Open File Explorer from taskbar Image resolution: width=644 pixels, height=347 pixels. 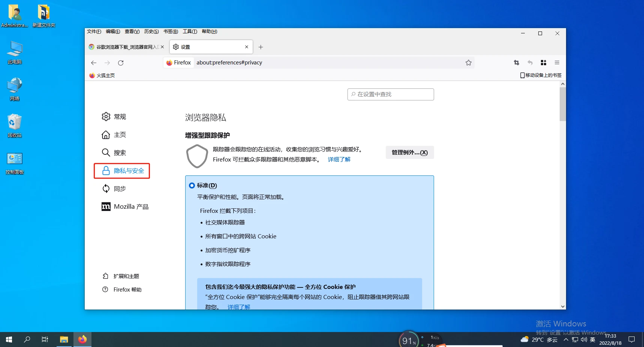click(x=64, y=340)
